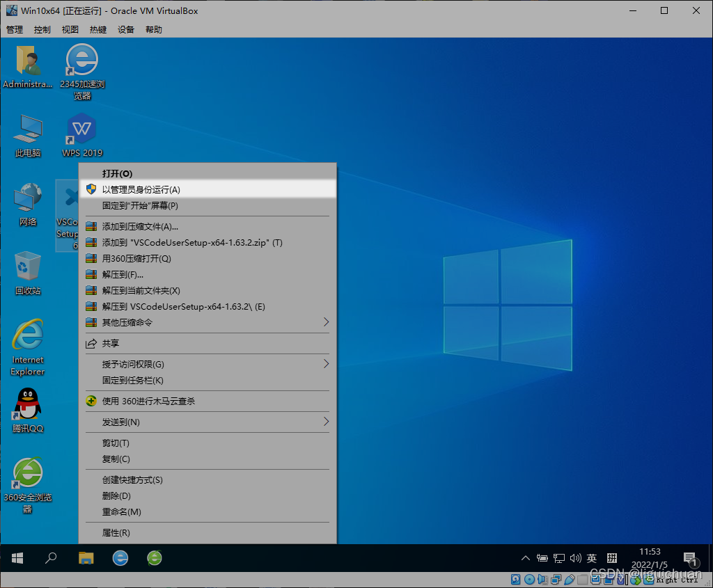Expand 发送到(N) submenu
The width and height of the screenshot is (713, 588).
[207, 422]
